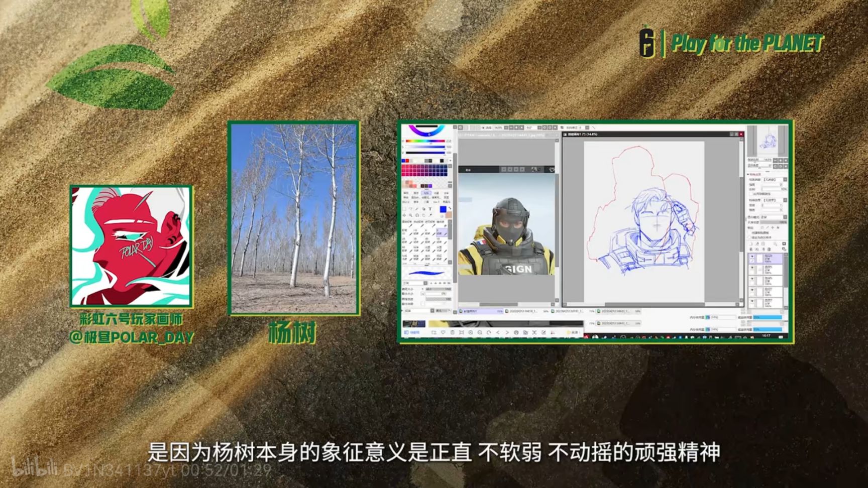Open the canvas zoom percentage field 14.5%
The height and width of the screenshot is (488, 868).
498,128
